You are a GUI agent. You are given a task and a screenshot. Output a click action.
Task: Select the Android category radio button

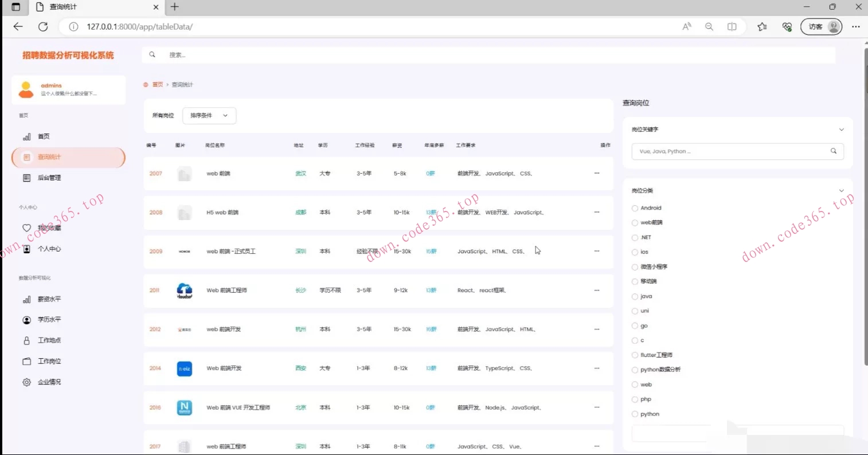[635, 208]
